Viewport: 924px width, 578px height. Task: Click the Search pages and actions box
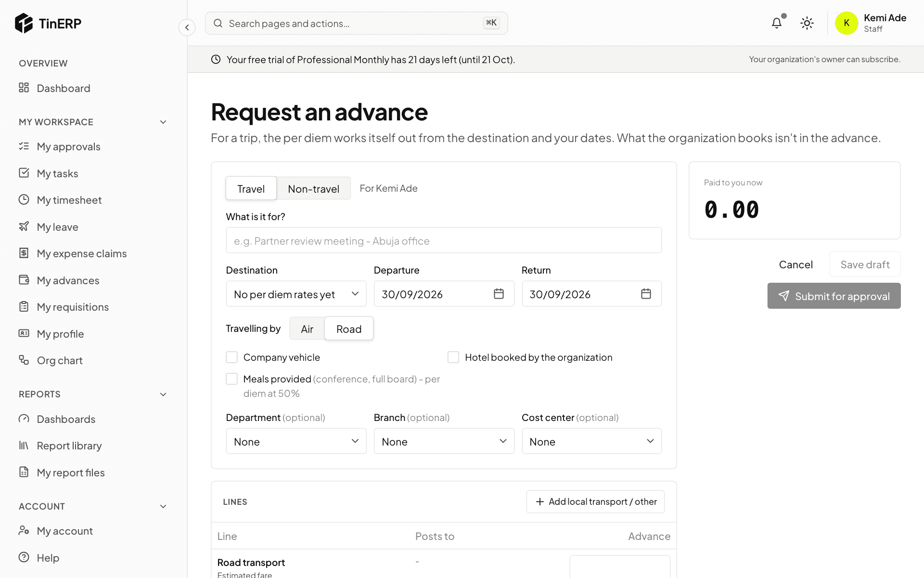tap(357, 23)
